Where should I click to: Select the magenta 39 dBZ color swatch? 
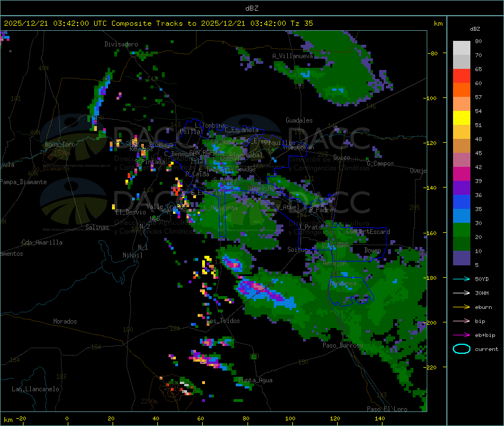(461, 174)
